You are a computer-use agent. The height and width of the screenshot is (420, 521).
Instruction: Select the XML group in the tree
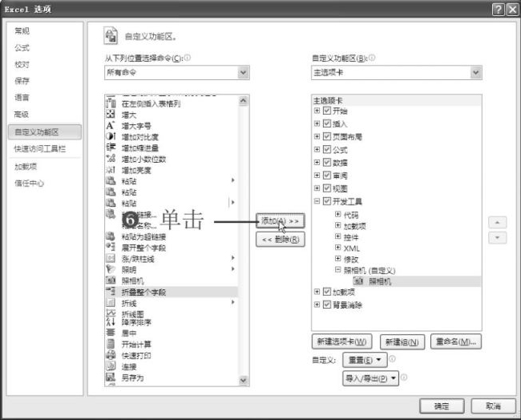point(352,248)
